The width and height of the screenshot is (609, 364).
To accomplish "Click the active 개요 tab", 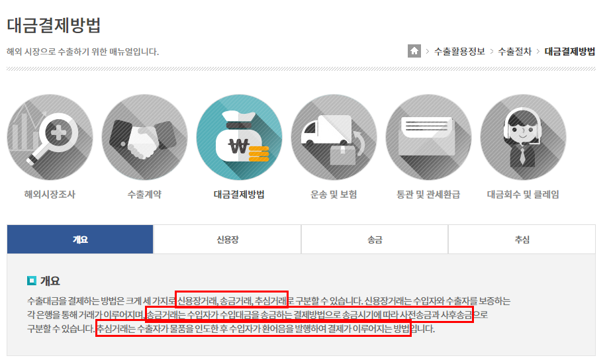I will coord(80,240).
